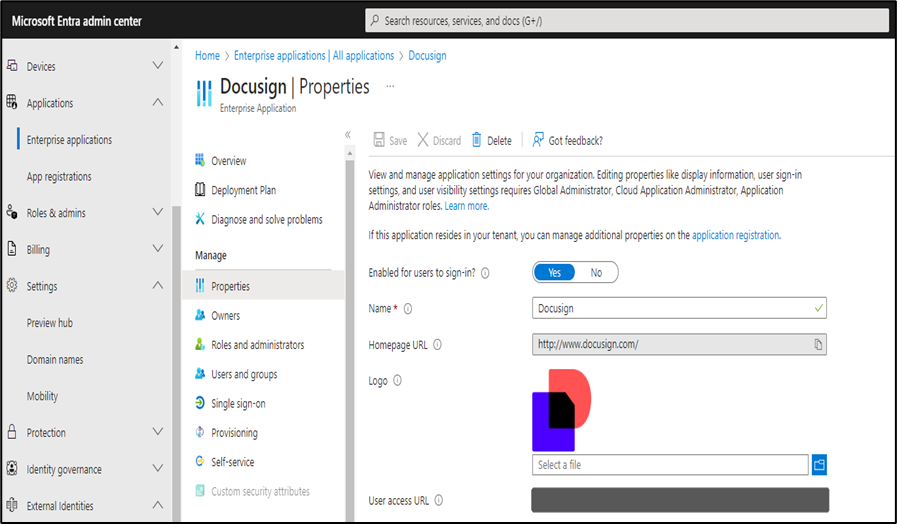Expand the Roles & admins section

[157, 213]
